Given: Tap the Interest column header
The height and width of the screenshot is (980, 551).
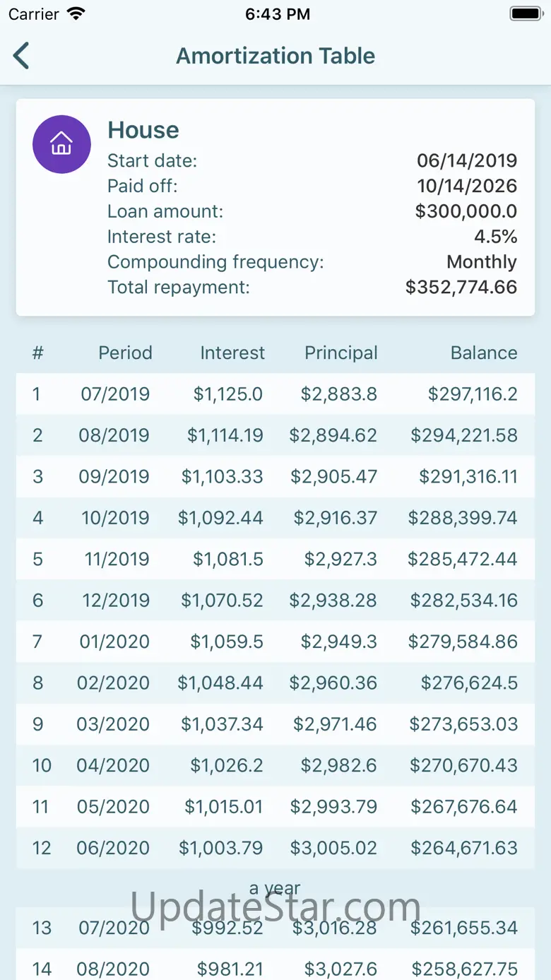Looking at the screenshot, I should (x=232, y=353).
